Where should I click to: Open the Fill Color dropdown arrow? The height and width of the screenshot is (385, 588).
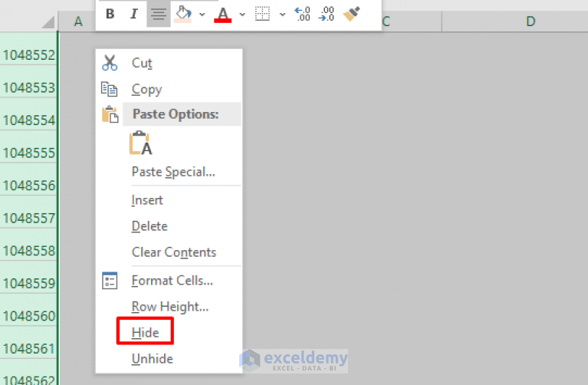pyautogui.click(x=202, y=15)
